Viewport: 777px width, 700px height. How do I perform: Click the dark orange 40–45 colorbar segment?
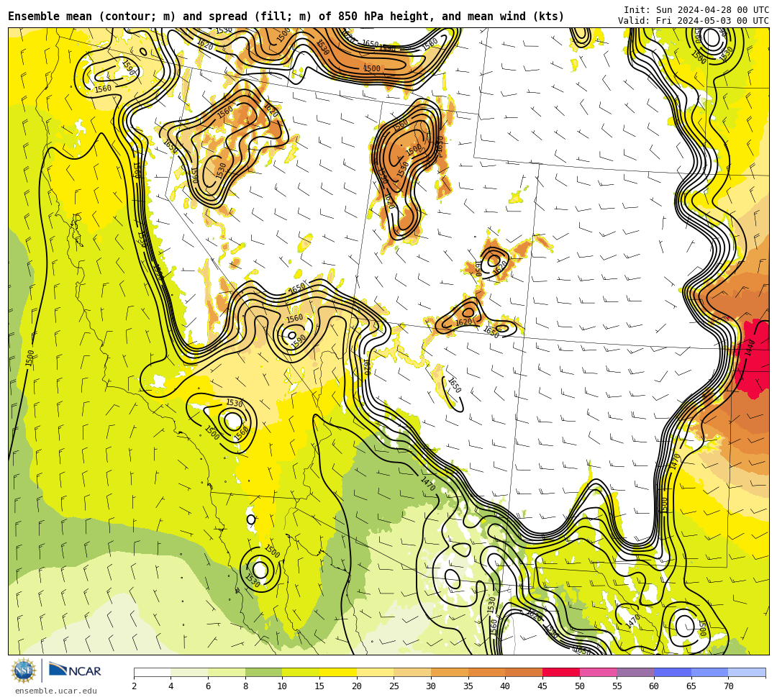524,672
